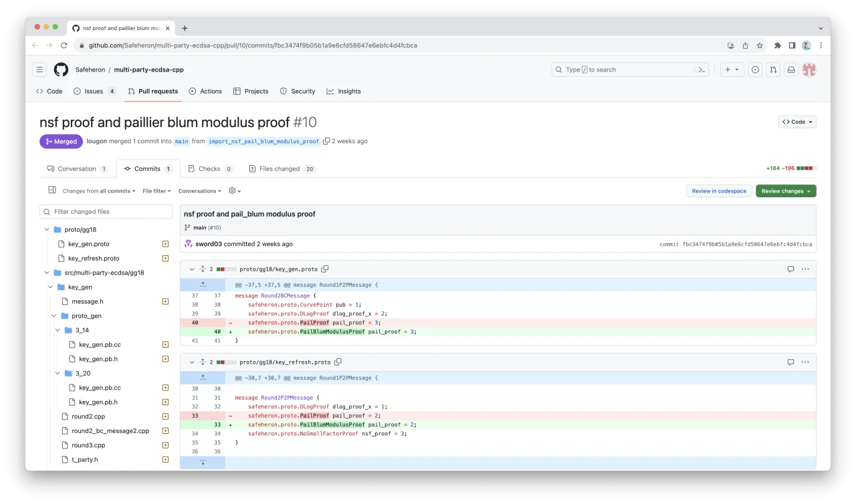Open lougon user profile link
Viewport: 856px width, 504px height.
(x=96, y=141)
